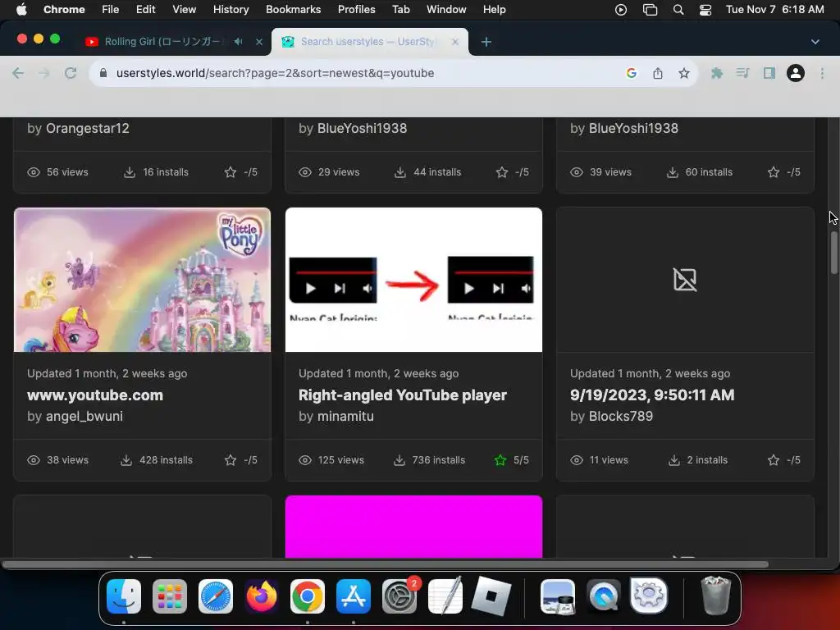Click the 39 views text
This screenshot has width=840, height=630.
[x=610, y=172]
